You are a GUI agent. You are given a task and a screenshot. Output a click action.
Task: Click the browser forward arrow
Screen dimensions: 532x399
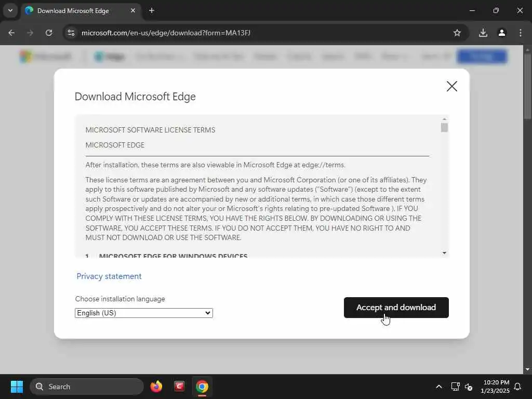[x=30, y=33]
